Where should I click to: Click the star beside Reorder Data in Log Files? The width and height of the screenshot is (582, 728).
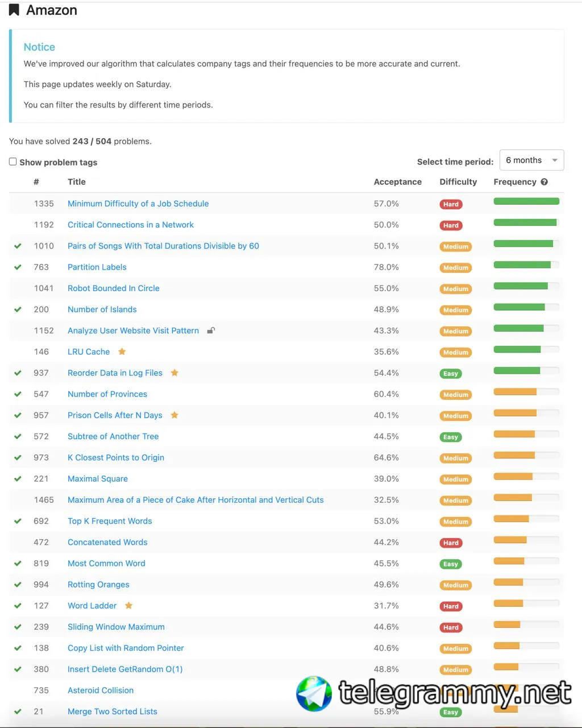click(x=174, y=373)
